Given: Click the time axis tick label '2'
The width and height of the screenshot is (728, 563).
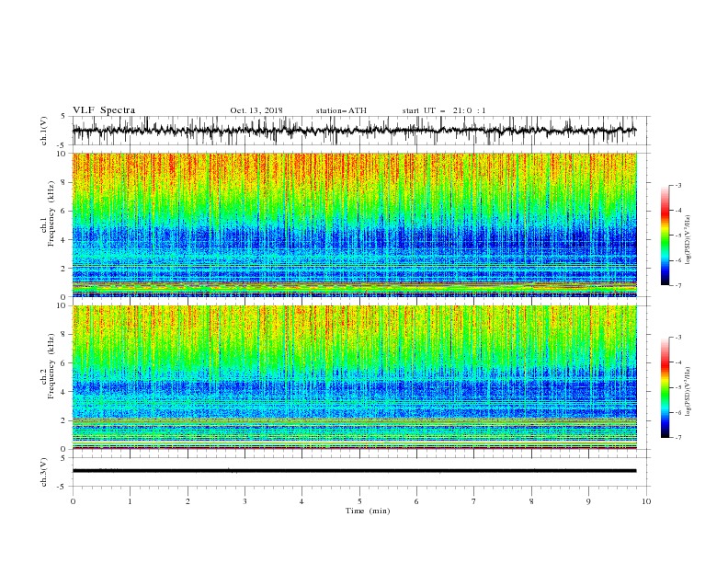Looking at the screenshot, I should tap(188, 501).
